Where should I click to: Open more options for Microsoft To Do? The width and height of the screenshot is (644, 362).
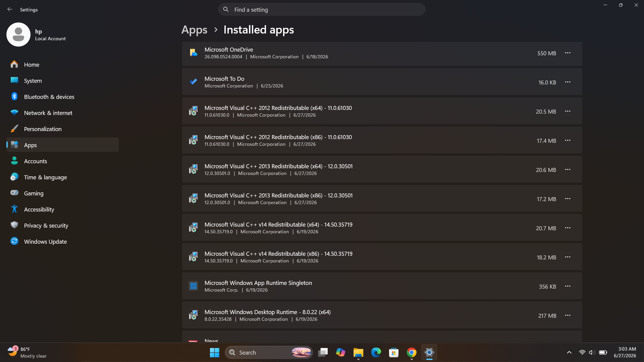568,82
